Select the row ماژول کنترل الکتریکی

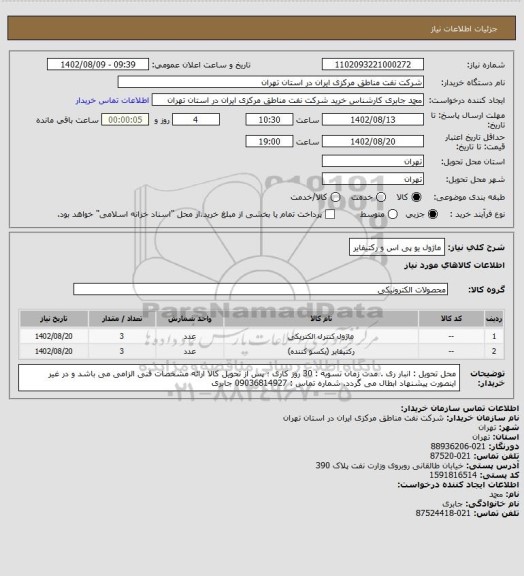pyautogui.click(x=262, y=336)
